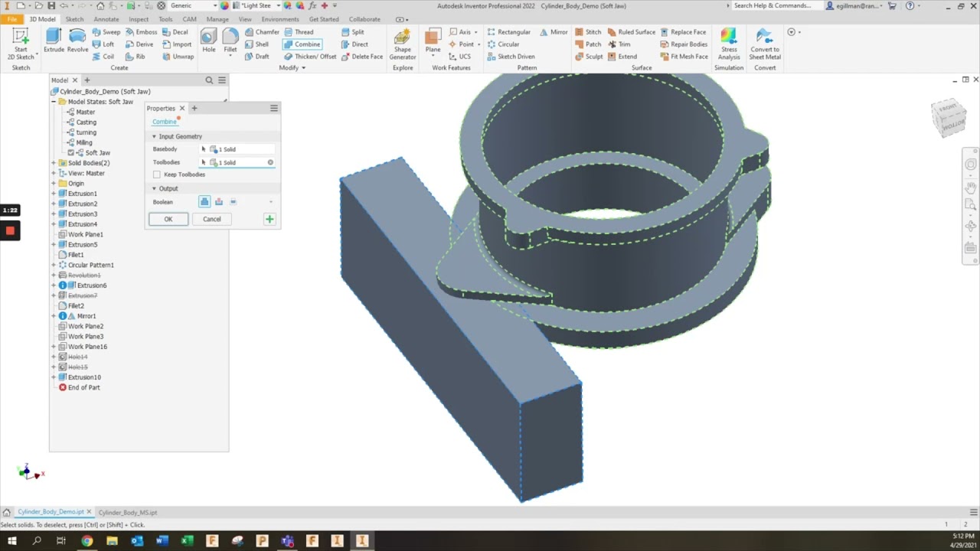Switch to the Cylinder_Body_MS.ipt document tab
The height and width of the screenshot is (551, 980).
click(127, 512)
